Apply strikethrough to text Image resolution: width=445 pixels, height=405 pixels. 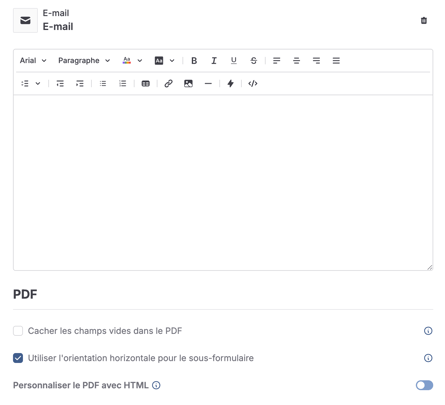(254, 61)
